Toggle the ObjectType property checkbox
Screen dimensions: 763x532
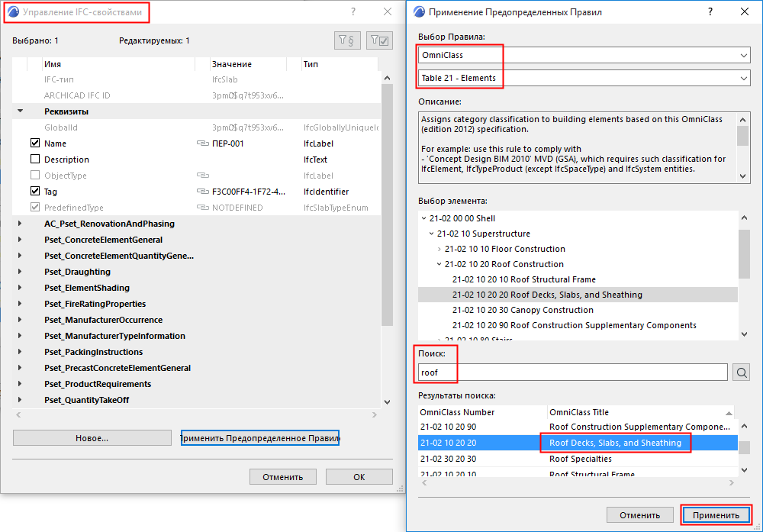pos(35,176)
